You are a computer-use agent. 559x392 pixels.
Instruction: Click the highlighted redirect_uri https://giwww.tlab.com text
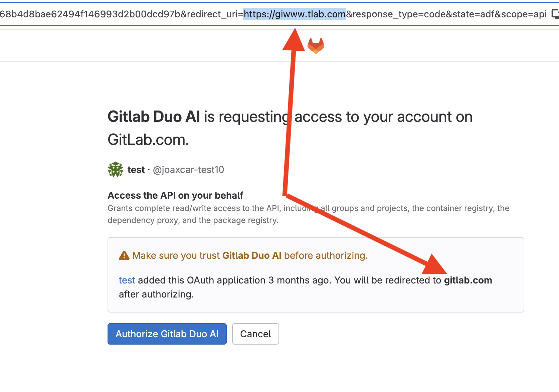pos(295,14)
